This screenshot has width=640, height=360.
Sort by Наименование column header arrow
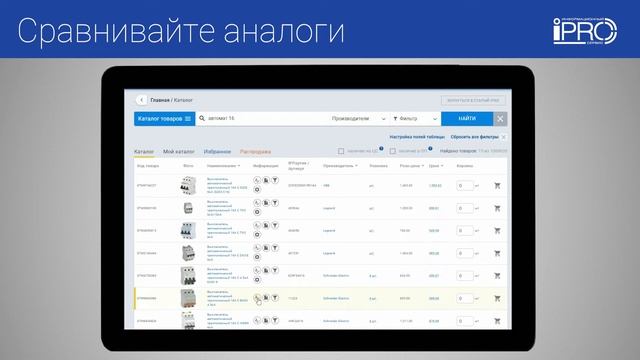tap(239, 166)
